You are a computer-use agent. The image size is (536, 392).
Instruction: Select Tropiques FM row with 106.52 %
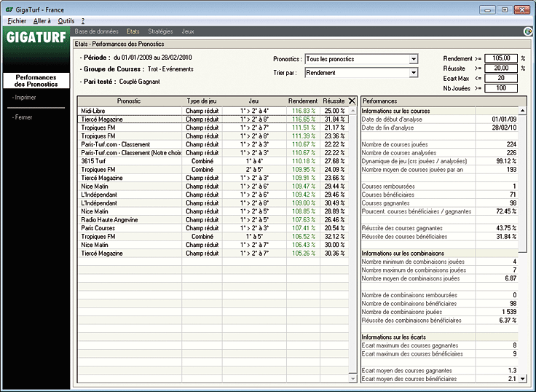coord(213,237)
